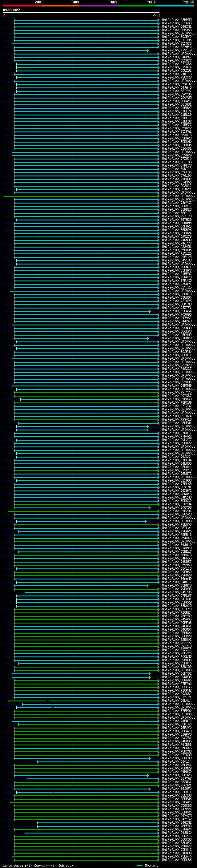Select the UniRef100_A9S013 label

tap(177, 419)
